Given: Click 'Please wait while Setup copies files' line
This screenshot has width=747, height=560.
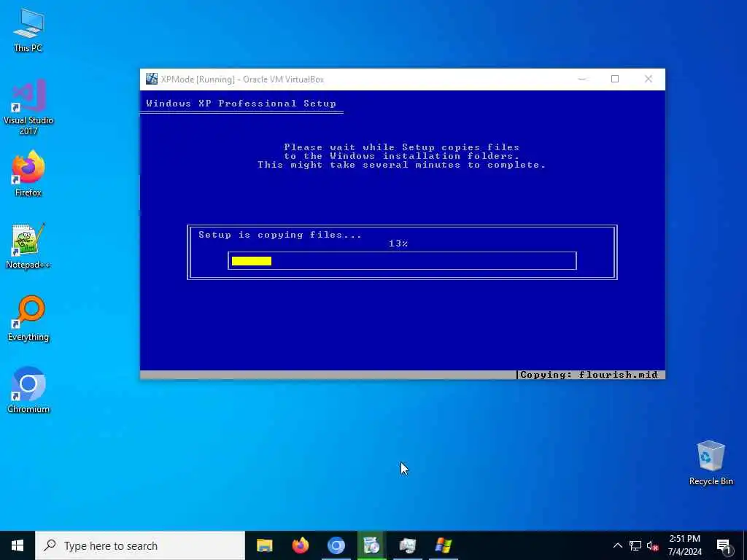Looking at the screenshot, I should click(402, 147).
